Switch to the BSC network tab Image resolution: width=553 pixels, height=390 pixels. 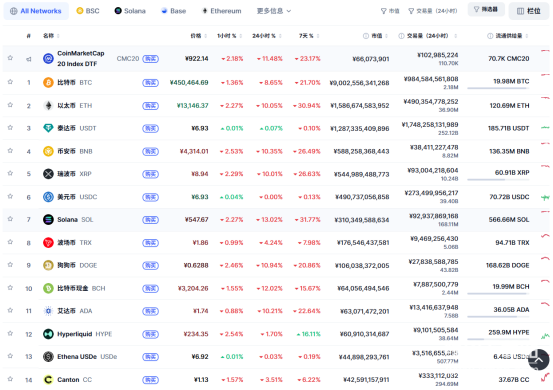click(x=88, y=11)
